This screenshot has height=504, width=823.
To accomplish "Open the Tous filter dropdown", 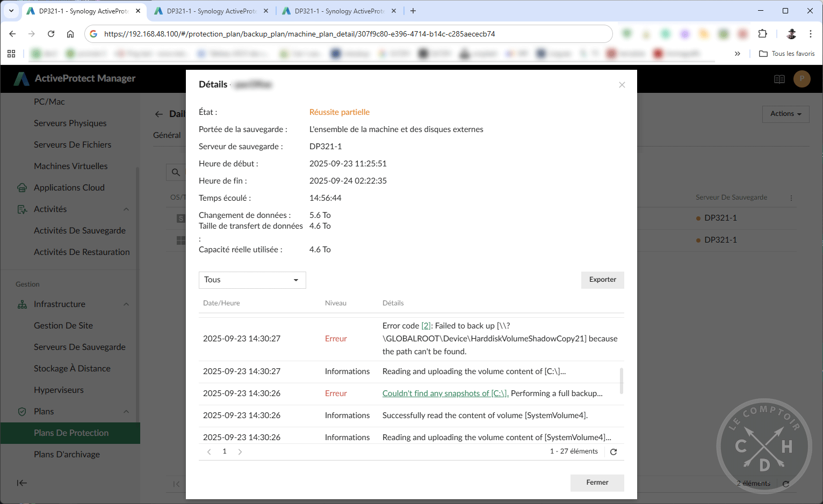I will point(252,280).
